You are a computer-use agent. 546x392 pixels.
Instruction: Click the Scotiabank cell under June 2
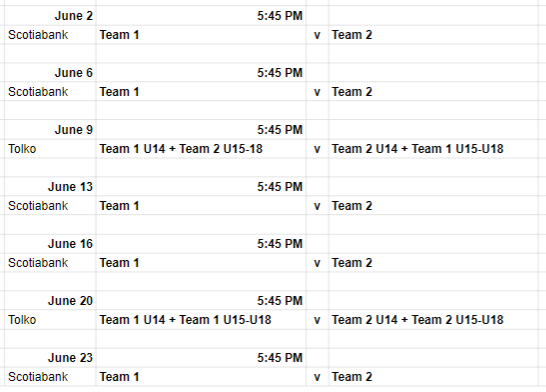(x=50, y=35)
